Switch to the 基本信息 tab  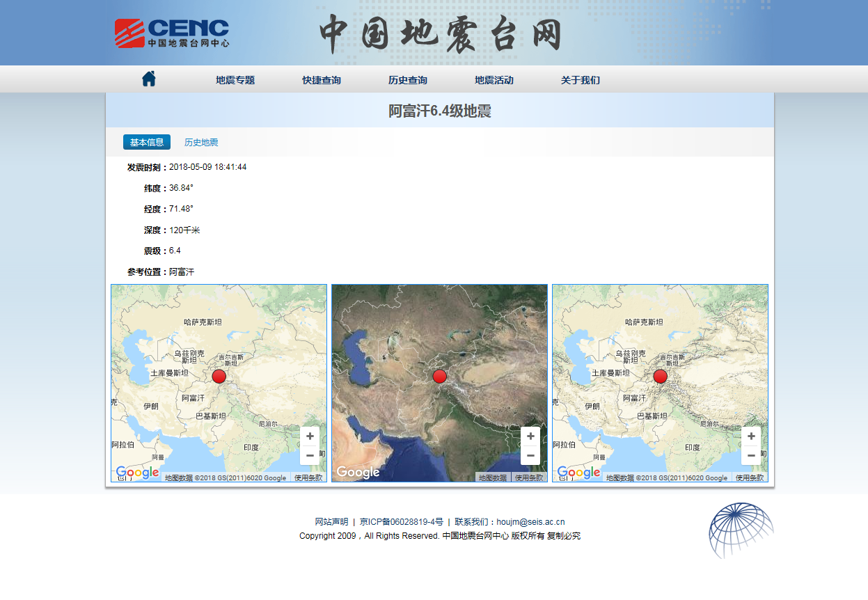(x=148, y=141)
